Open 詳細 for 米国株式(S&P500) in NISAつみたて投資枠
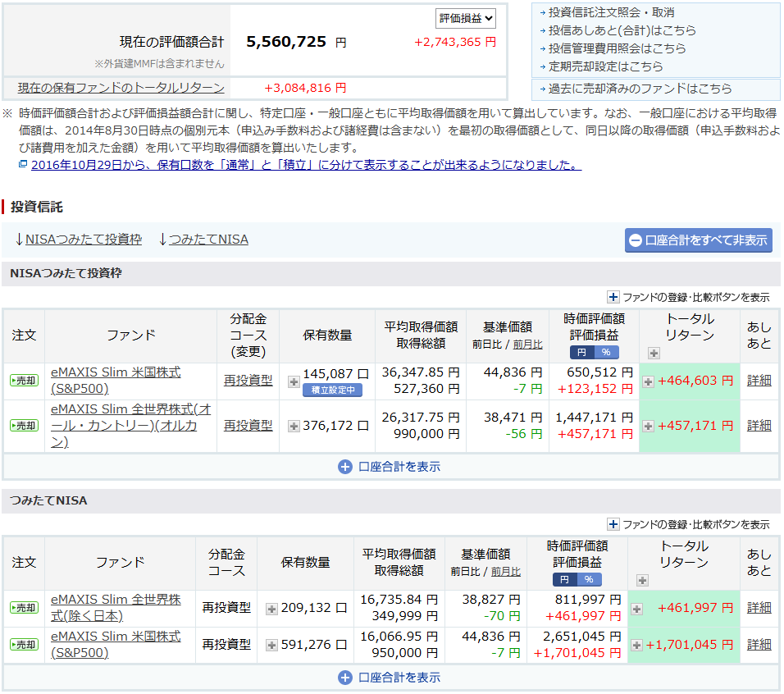The width and height of the screenshot is (784, 694). pos(759,381)
